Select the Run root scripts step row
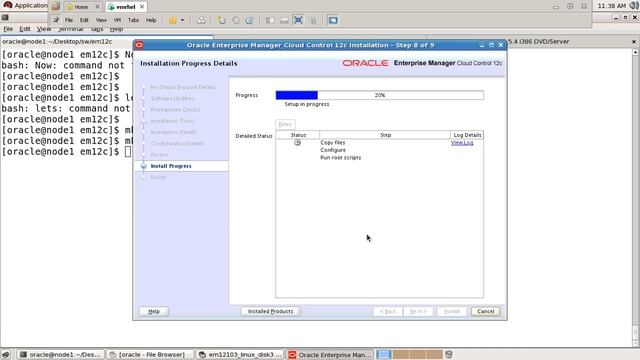 tap(380, 158)
